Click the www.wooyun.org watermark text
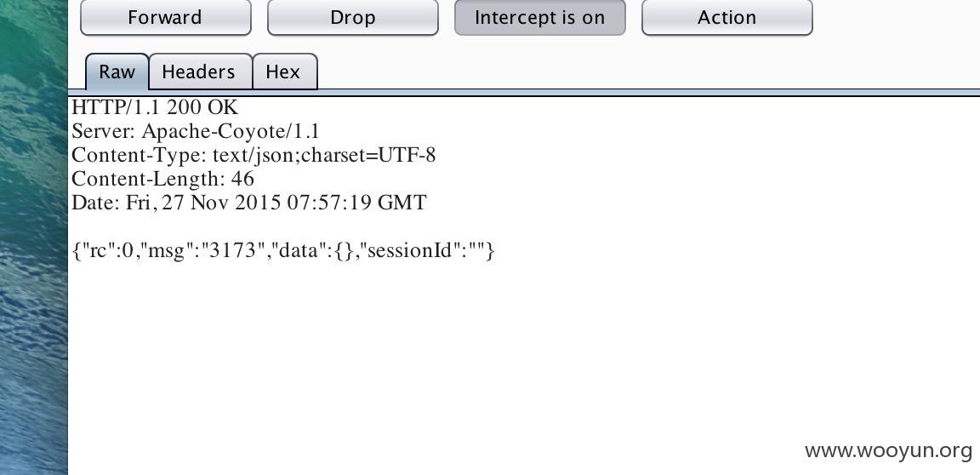The height and width of the screenshot is (475, 980). pyautogui.click(x=888, y=450)
